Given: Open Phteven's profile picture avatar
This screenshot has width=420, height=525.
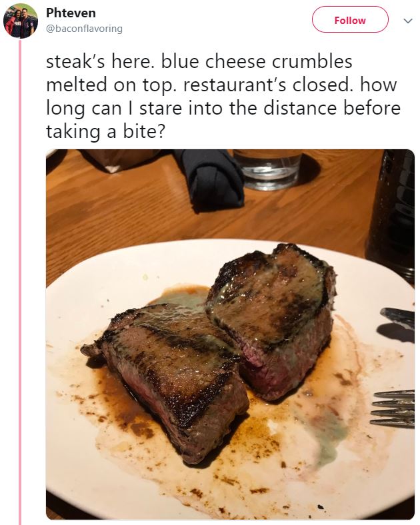Looking at the screenshot, I should tap(20, 21).
